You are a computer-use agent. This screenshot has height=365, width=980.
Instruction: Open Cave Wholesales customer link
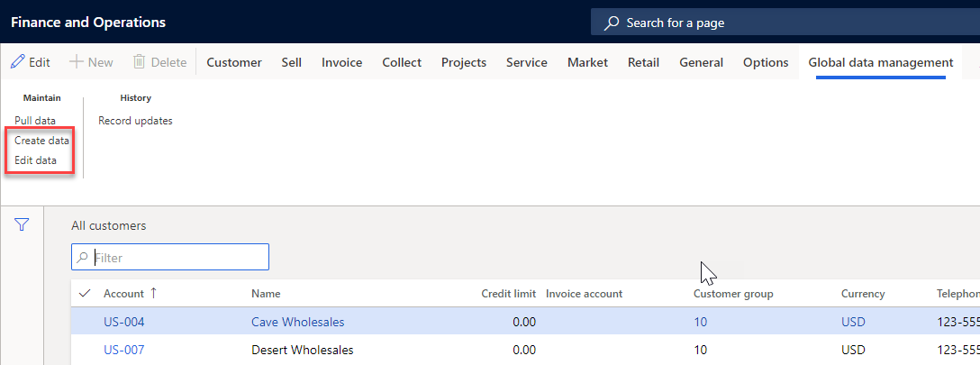tap(297, 322)
